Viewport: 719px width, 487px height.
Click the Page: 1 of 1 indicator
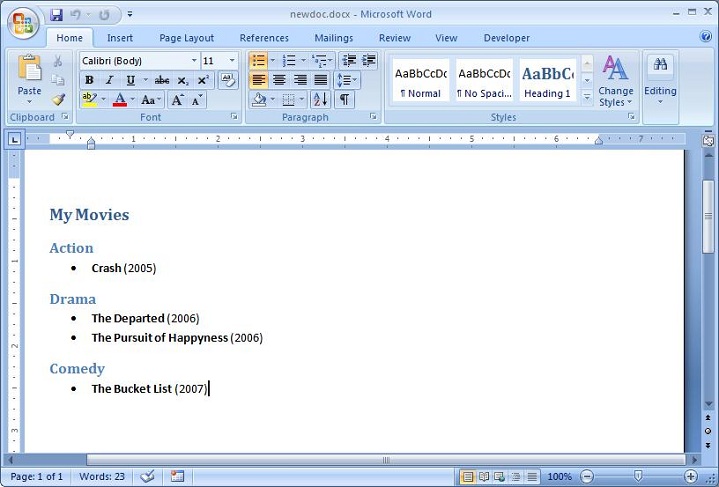click(37, 476)
